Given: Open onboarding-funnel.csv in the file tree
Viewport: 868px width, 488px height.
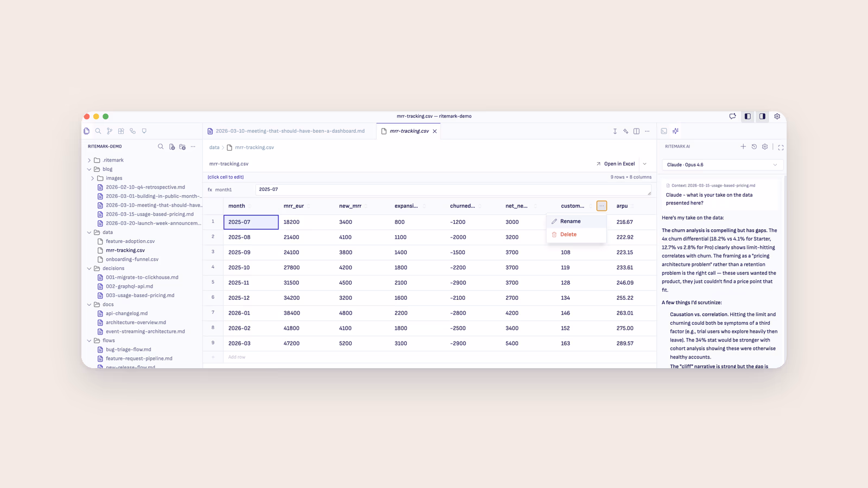Looking at the screenshot, I should [x=132, y=260].
